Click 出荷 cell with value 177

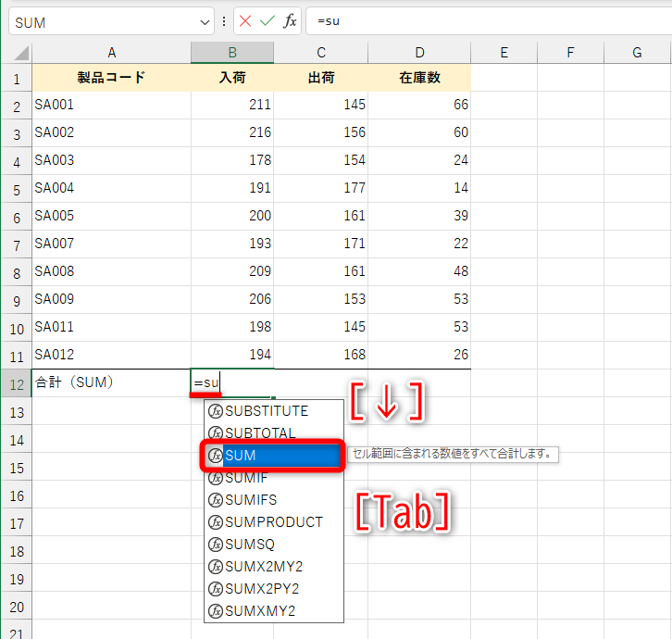click(x=321, y=188)
